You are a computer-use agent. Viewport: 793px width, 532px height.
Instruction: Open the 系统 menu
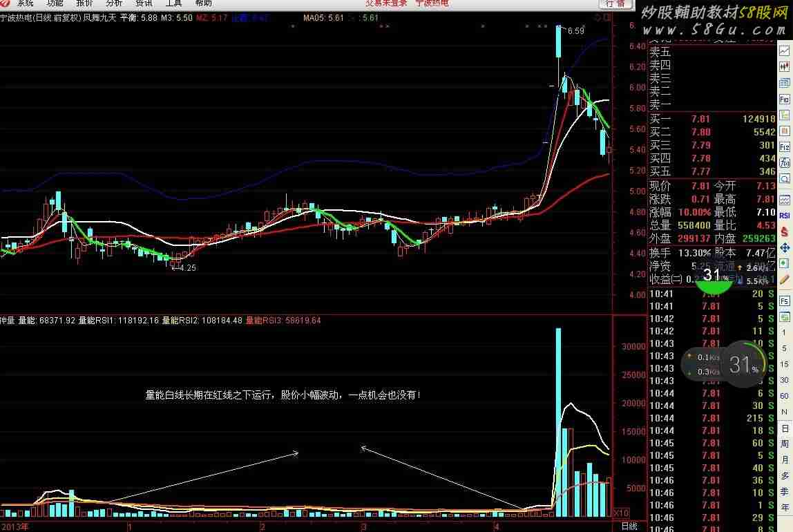(24, 3)
